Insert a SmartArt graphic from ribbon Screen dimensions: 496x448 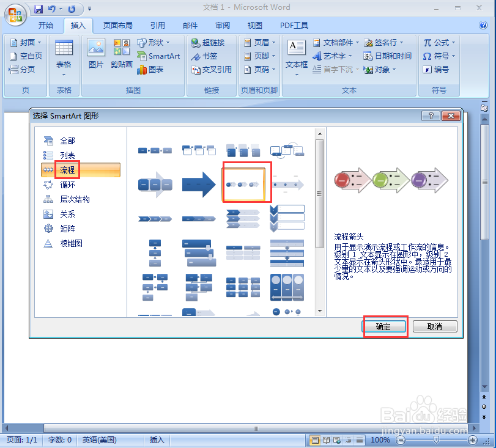pos(158,56)
